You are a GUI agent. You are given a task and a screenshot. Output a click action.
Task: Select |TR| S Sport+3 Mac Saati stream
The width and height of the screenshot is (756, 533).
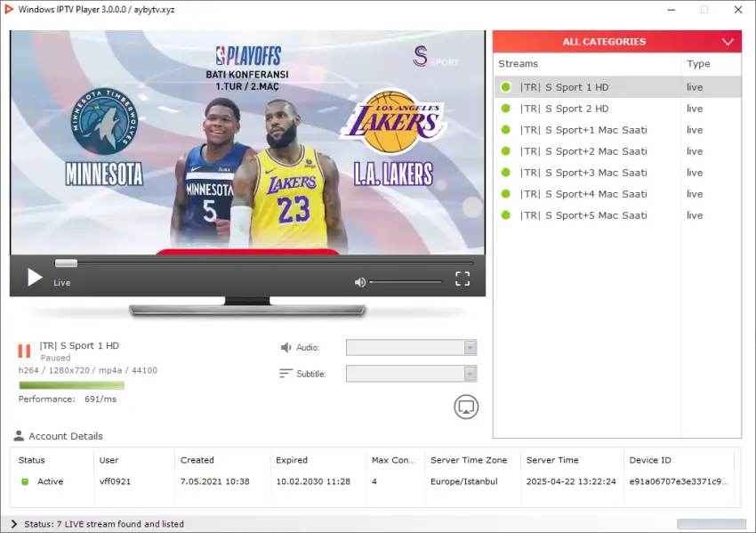click(x=617, y=173)
